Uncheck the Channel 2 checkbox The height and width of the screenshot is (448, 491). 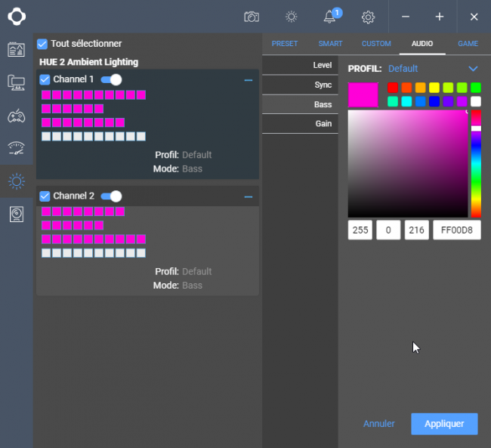45,196
